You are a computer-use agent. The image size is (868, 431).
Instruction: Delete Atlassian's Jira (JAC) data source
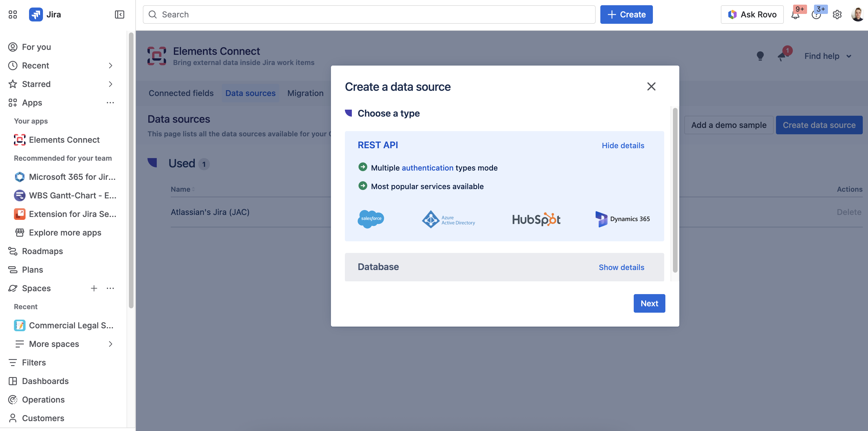(849, 212)
